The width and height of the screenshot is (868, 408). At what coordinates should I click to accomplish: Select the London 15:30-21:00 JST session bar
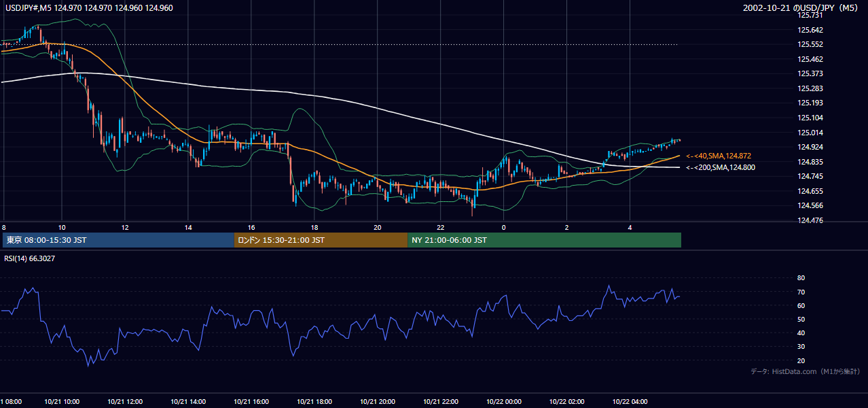(x=321, y=240)
